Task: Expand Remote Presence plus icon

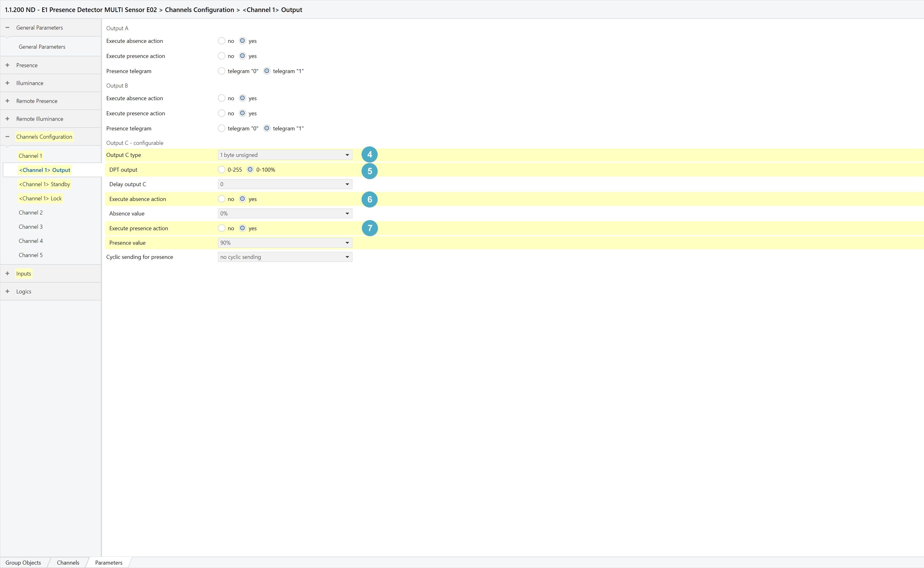Action: [7, 101]
